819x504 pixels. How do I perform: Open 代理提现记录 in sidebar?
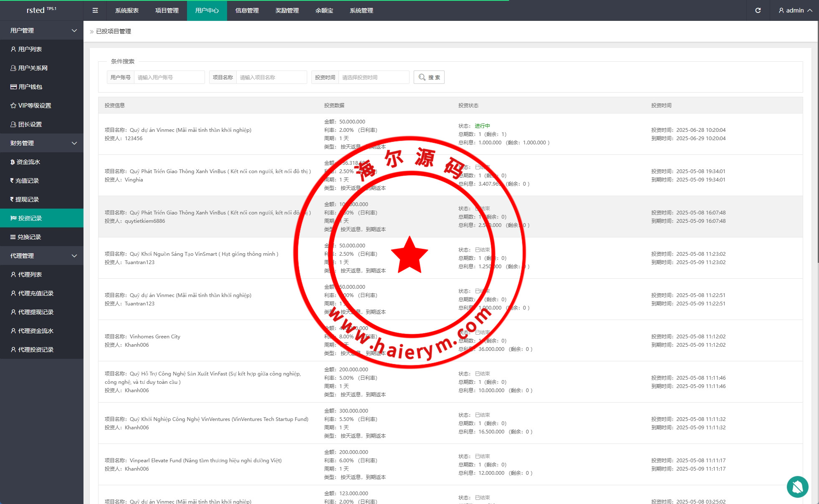click(x=42, y=312)
